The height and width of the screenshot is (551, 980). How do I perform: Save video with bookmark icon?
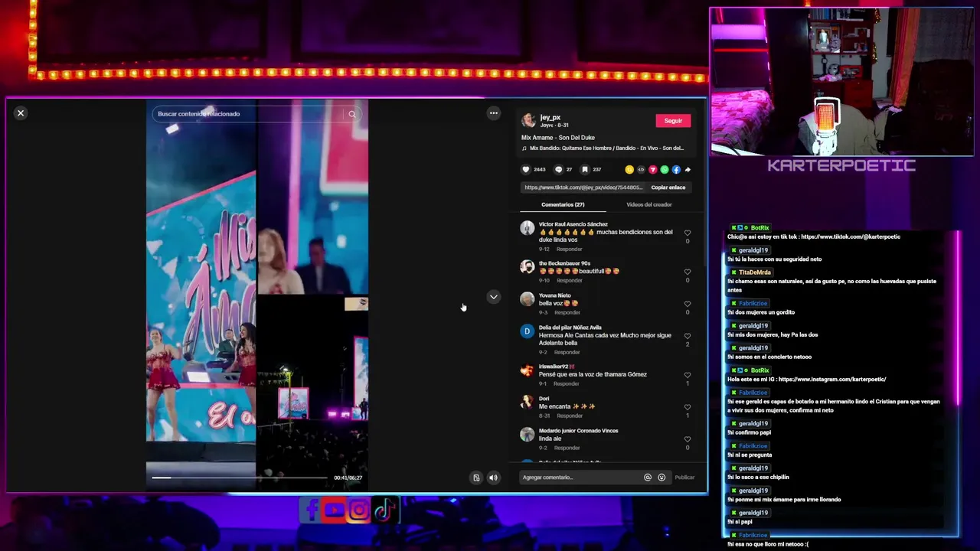pyautogui.click(x=585, y=170)
